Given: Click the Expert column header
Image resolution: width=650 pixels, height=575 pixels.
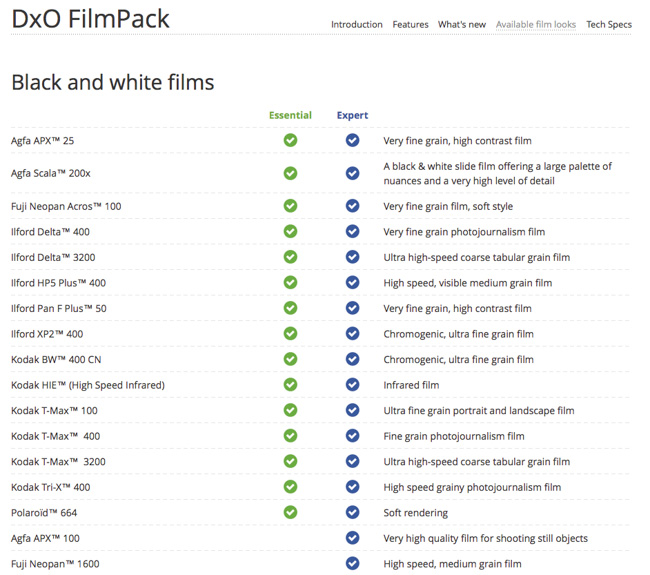Looking at the screenshot, I should coord(352,115).
